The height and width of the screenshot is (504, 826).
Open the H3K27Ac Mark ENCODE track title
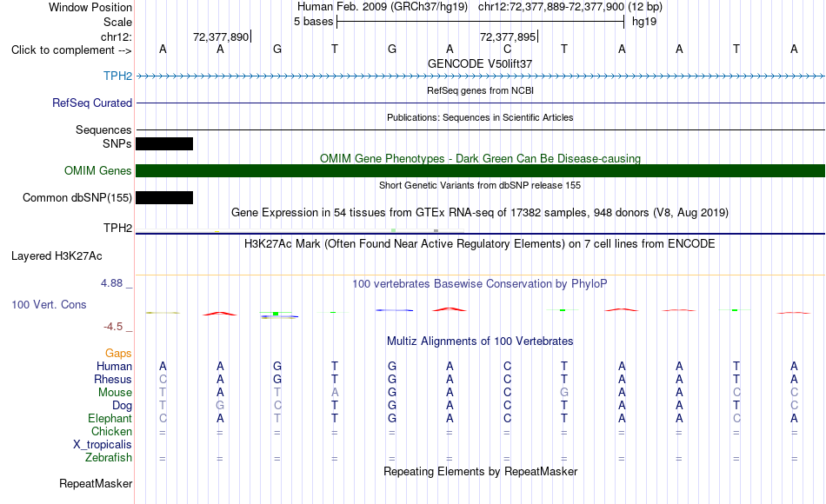[480, 244]
